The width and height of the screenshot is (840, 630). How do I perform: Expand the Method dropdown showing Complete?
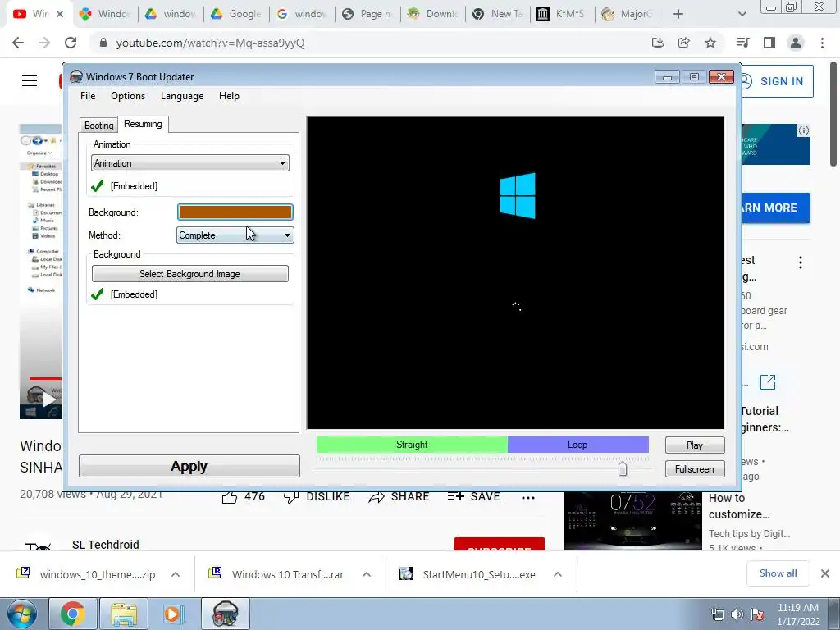(x=235, y=235)
